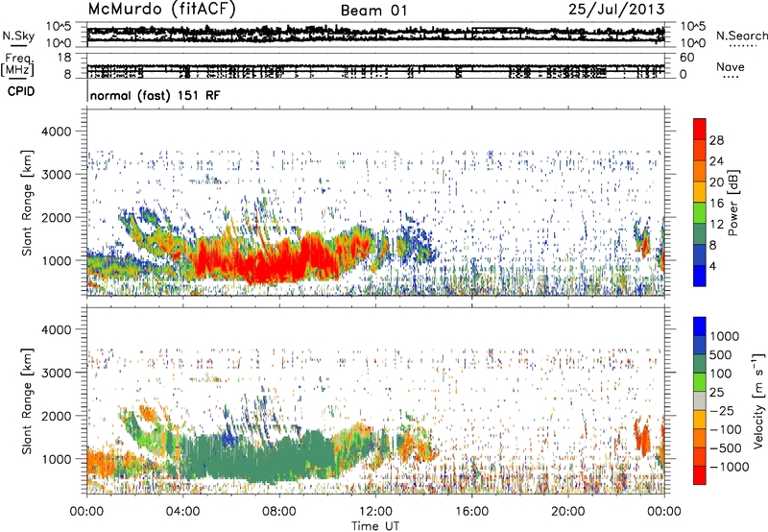Click the 16:00 time tick label
Screen dimensions: 768x532
click(471, 512)
